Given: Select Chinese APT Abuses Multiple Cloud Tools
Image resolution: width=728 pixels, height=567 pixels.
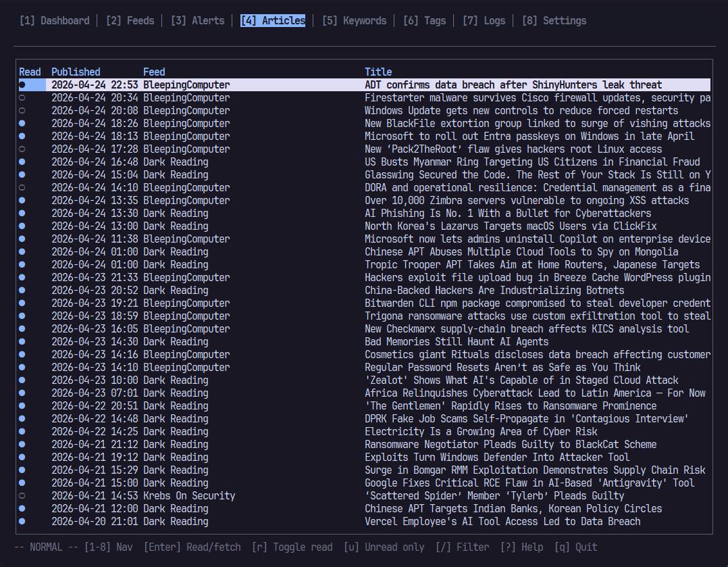Looking at the screenshot, I should tap(365, 252).
